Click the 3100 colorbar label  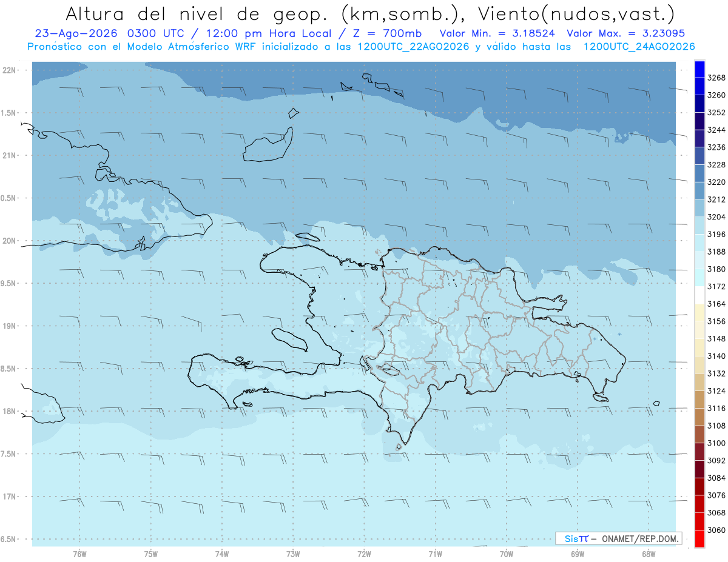point(716,443)
